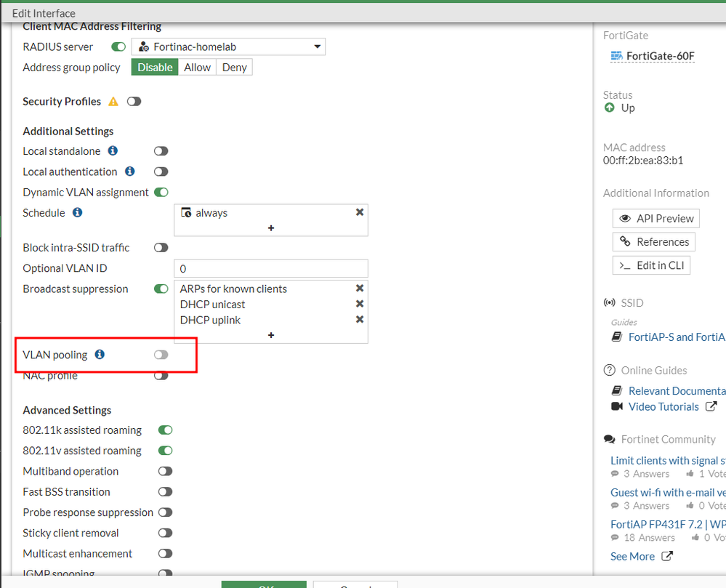
Task: Click the Video Tutorials camera icon
Action: (617, 406)
